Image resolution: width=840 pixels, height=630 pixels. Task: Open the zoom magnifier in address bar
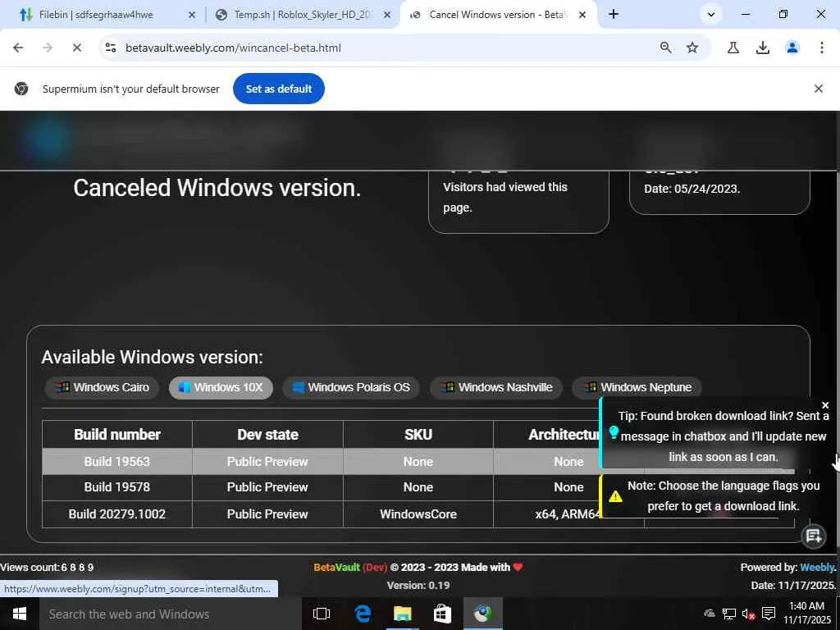click(x=665, y=48)
